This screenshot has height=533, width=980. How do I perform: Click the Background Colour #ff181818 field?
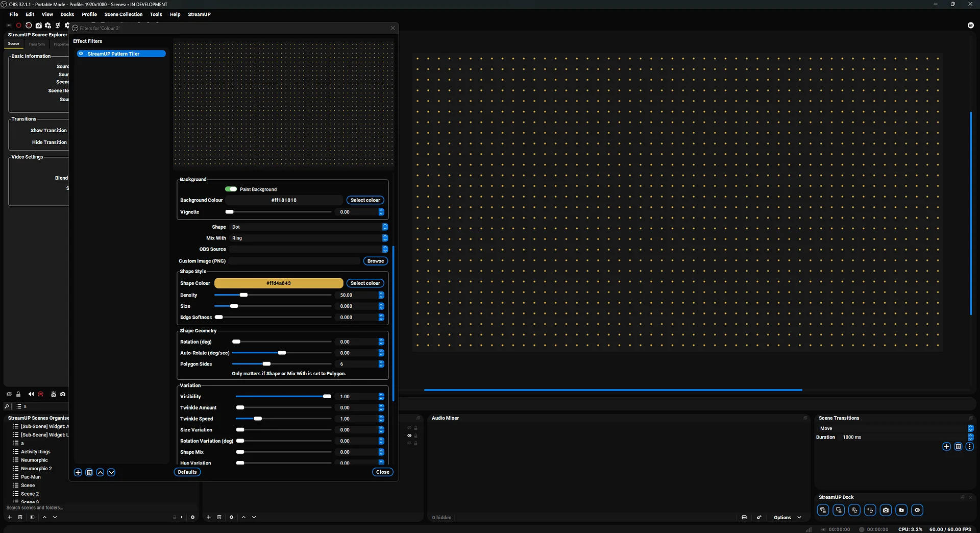tap(284, 200)
